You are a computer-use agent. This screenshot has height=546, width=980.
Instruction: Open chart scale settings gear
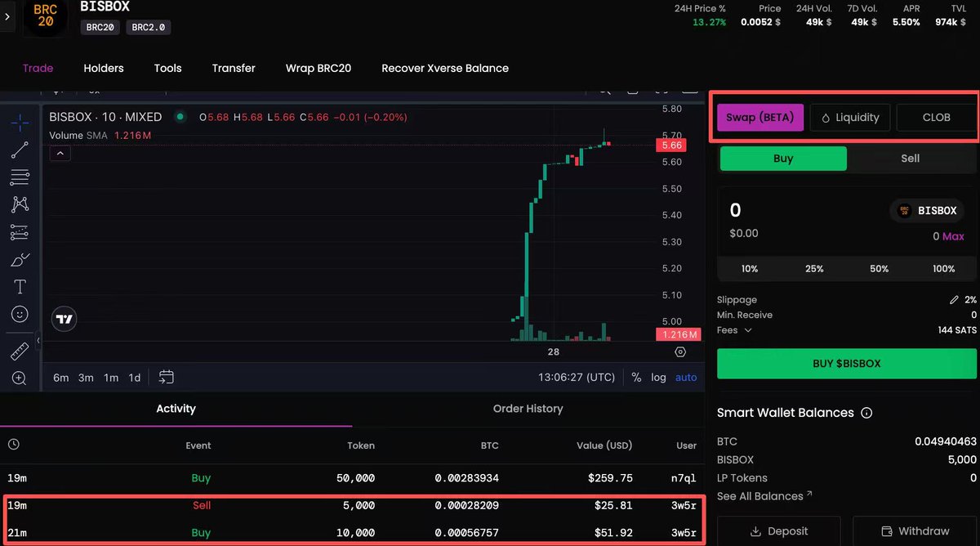coord(680,352)
